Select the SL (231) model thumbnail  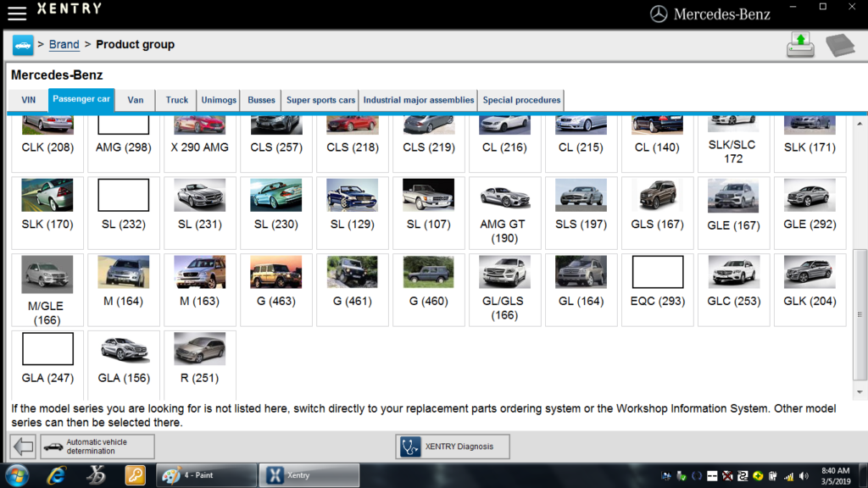(x=200, y=195)
